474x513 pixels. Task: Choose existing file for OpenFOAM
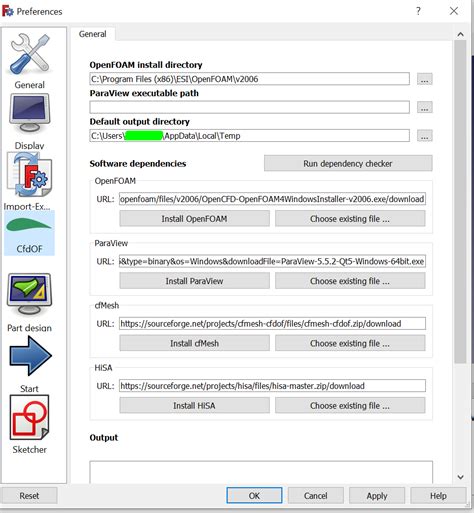350,219
